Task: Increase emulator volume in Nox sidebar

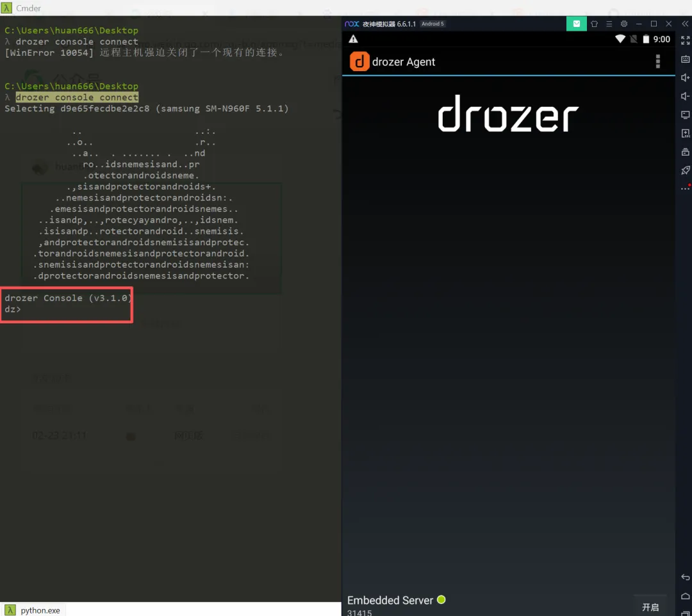Action: point(685,77)
